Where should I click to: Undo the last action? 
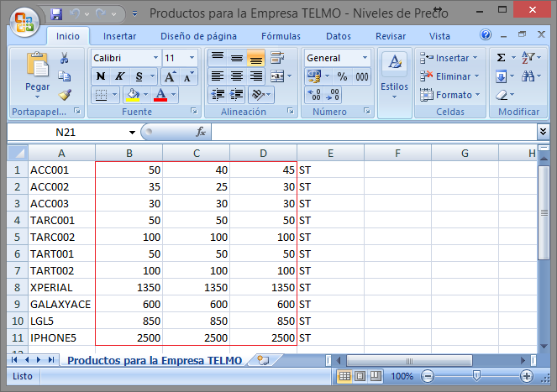(75, 14)
